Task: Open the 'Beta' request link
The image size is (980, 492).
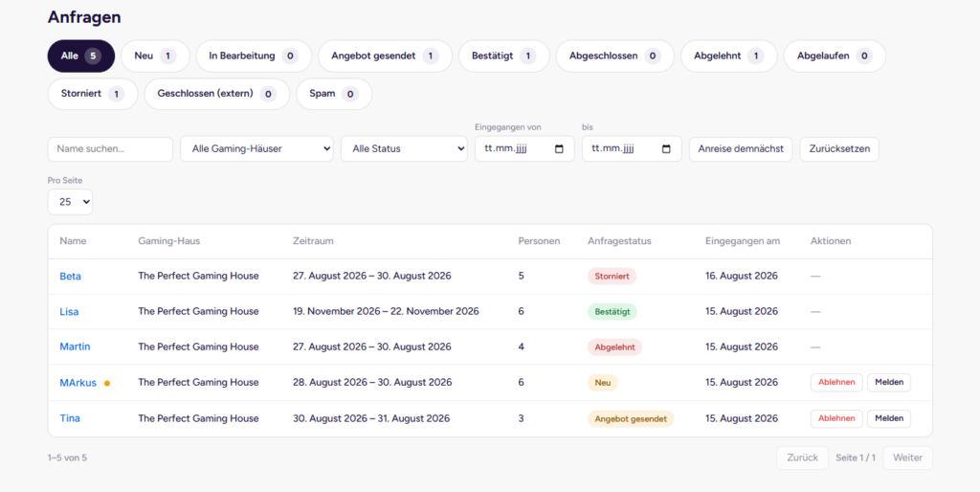Action: point(71,277)
